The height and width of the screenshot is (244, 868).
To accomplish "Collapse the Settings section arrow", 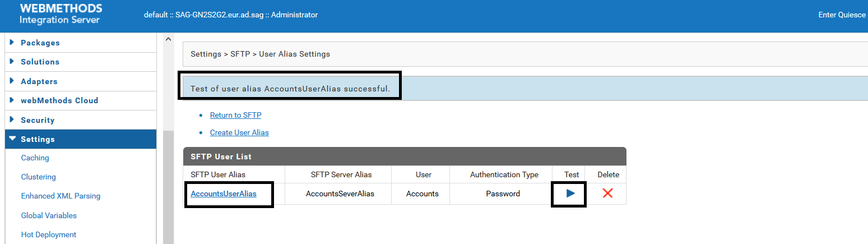I will (12, 139).
